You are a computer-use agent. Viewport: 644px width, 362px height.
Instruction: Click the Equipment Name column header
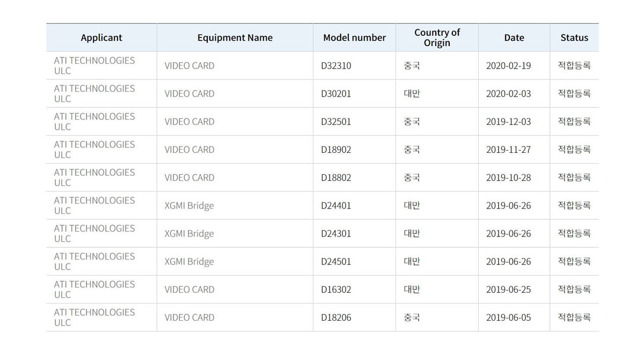pyautogui.click(x=235, y=38)
